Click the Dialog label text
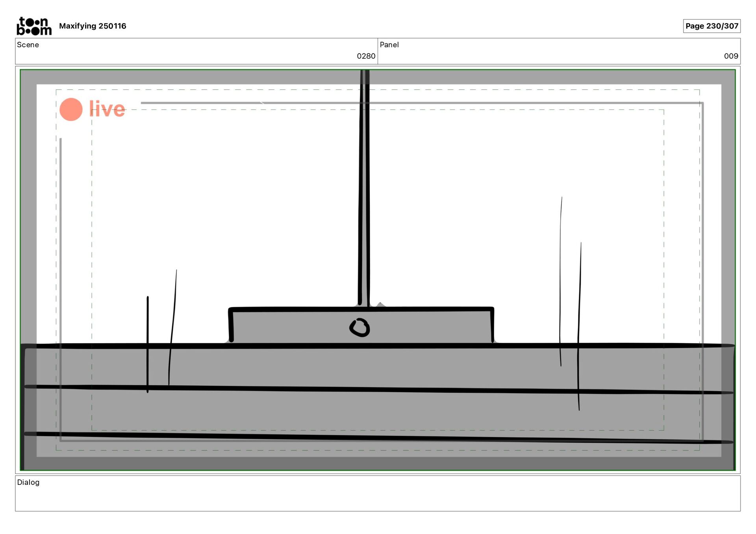 [28, 482]
